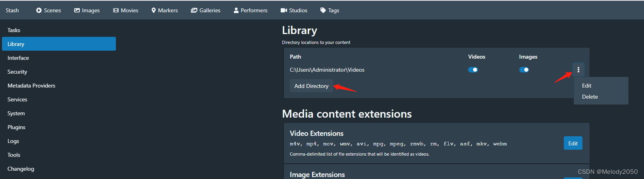This screenshot has width=644, height=179.
Task: Click the Image Extensions heading
Action: pos(317,175)
